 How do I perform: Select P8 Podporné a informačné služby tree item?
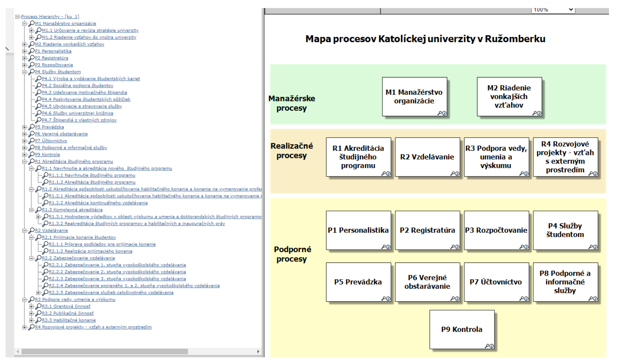click(71, 148)
